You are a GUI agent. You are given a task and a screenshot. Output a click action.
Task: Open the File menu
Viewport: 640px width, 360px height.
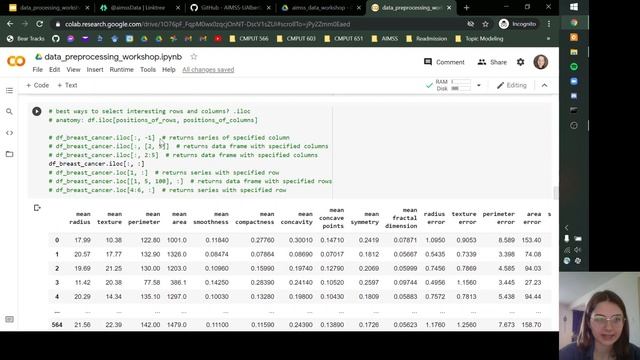pos(38,70)
